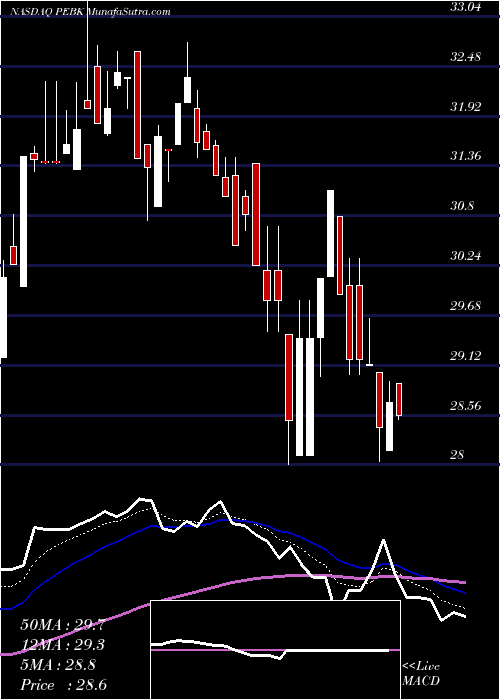Screen dimensions: 500x700
Task: Click the Price : 28.6 readout
Action: [63, 685]
